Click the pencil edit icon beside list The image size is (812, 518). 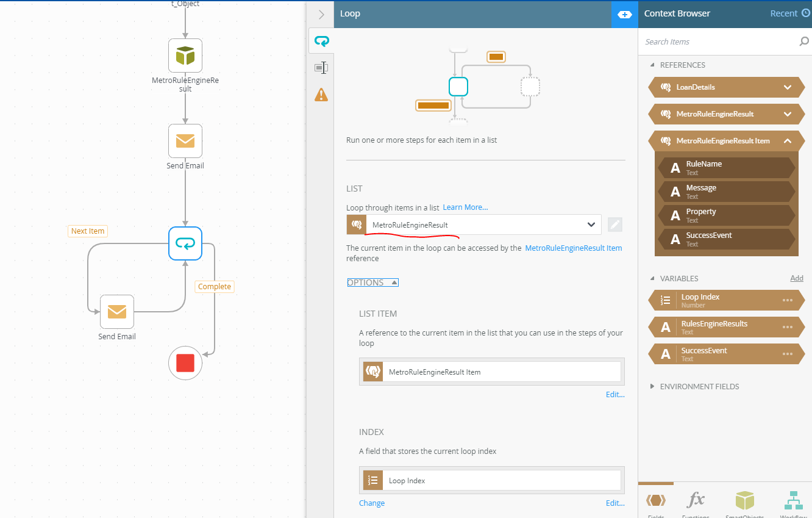point(615,225)
